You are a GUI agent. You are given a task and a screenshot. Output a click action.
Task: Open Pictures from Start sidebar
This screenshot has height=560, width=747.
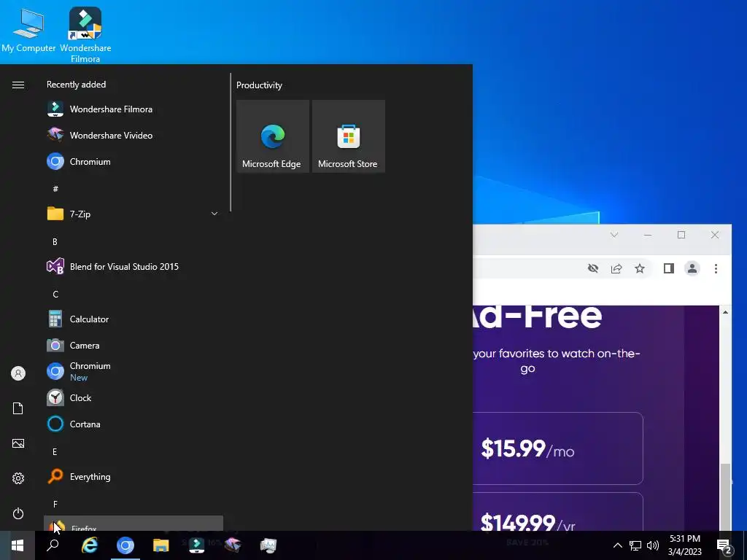tap(18, 443)
